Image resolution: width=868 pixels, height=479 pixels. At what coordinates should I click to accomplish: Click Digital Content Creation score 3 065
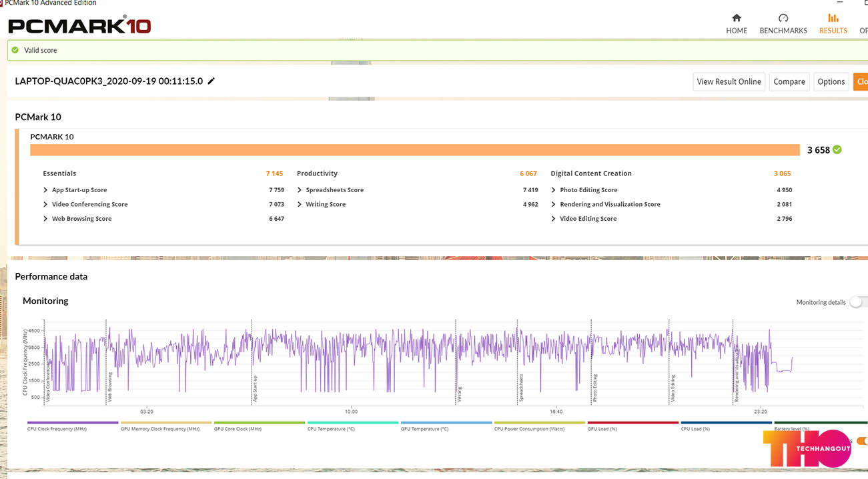(783, 173)
